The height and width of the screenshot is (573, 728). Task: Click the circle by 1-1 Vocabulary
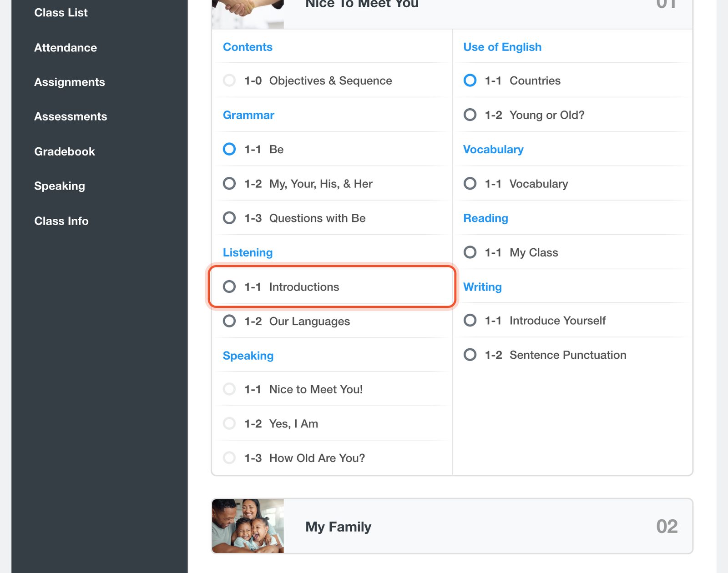470,184
